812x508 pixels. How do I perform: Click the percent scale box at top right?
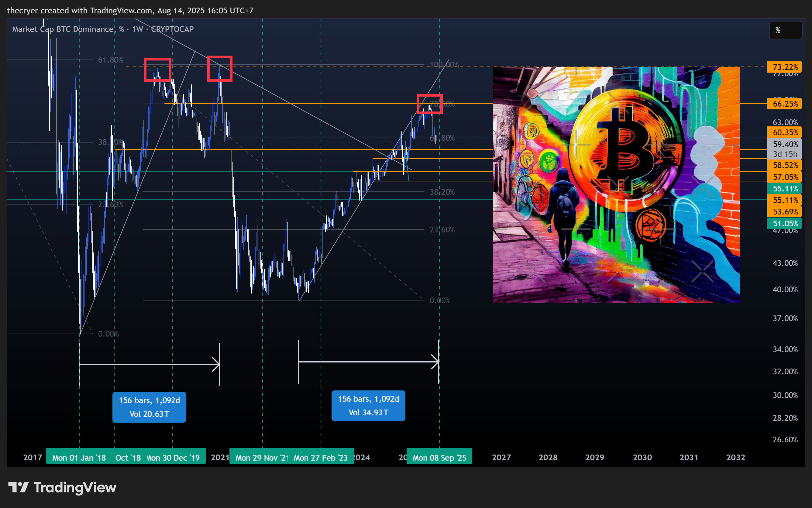786,30
